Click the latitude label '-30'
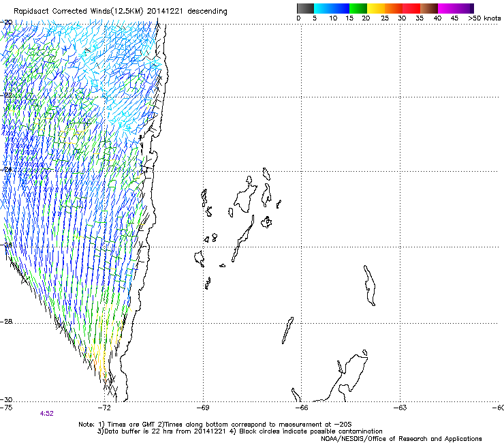504x443 pixels. (6, 399)
